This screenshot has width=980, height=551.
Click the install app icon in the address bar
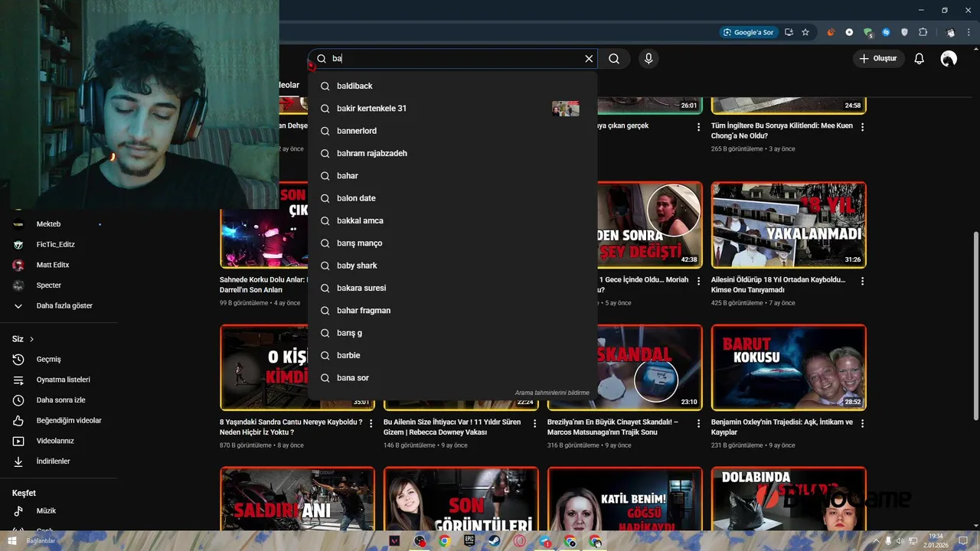click(x=789, y=32)
